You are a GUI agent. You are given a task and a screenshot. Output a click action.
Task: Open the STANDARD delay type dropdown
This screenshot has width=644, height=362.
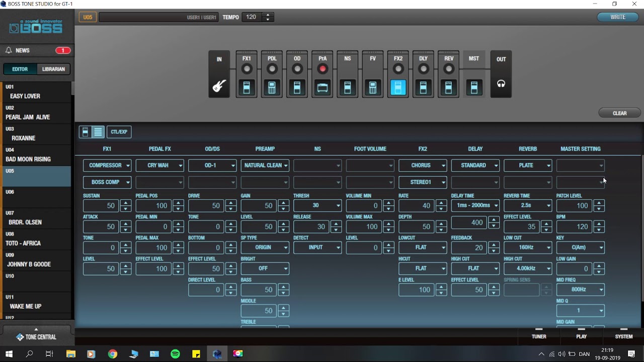(475, 165)
